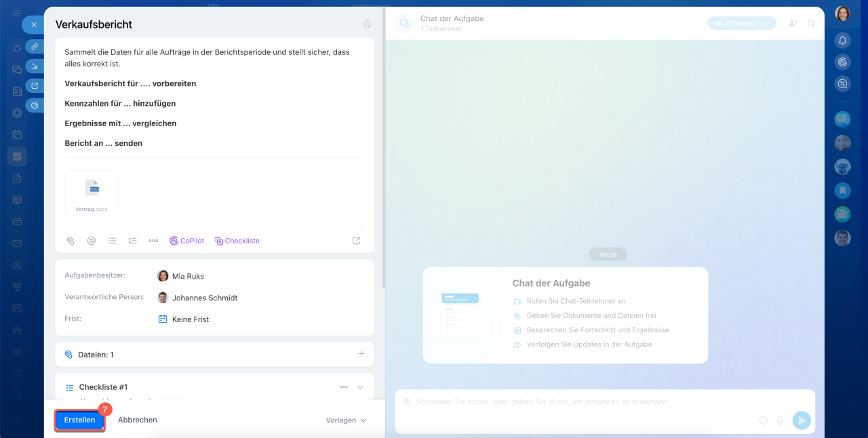This screenshot has height=438, width=868.
Task: Set deadline via Keine Frist
Action: 184,319
